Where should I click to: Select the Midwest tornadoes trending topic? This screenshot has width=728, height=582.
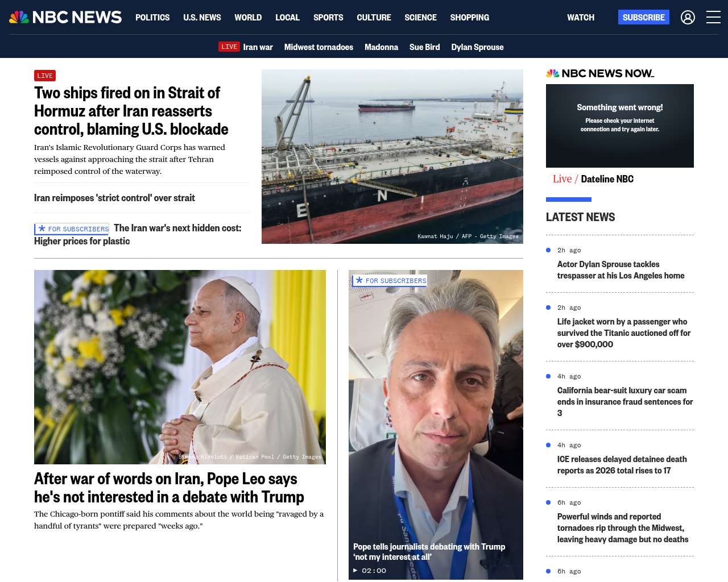[318, 47]
